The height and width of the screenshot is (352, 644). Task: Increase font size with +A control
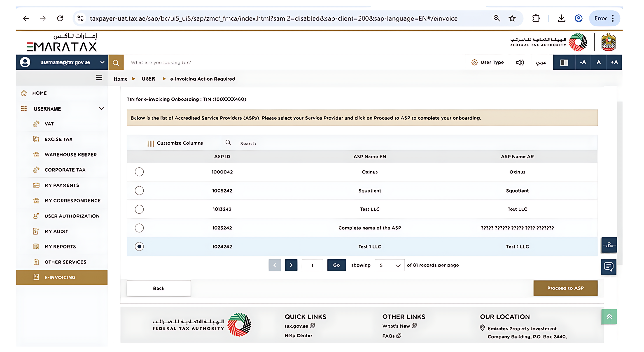click(614, 62)
